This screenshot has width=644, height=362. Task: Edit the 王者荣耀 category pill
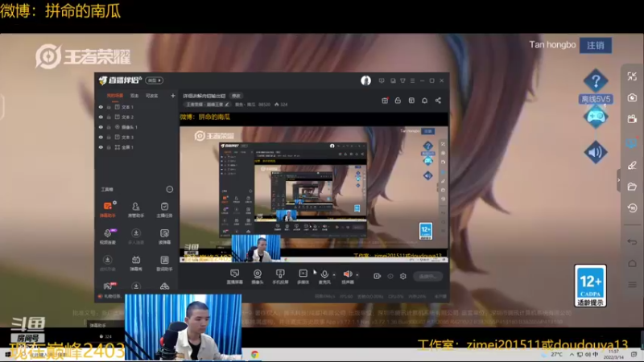coord(208,105)
